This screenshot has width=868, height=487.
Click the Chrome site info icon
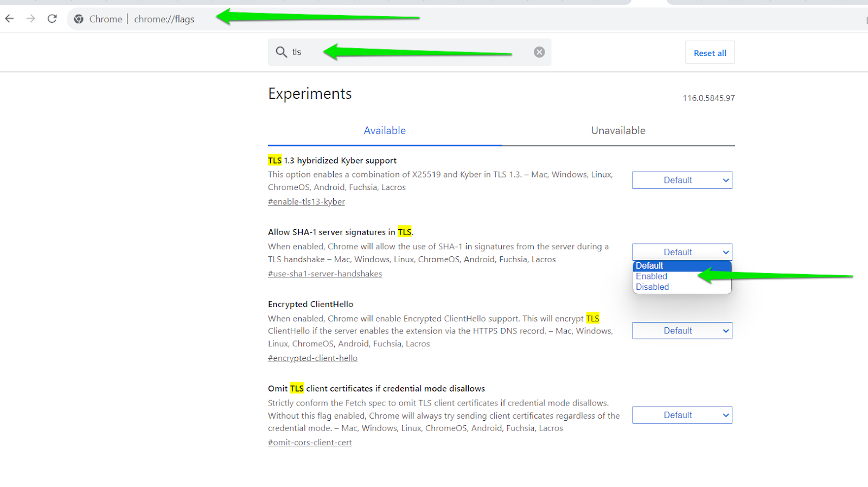79,19
